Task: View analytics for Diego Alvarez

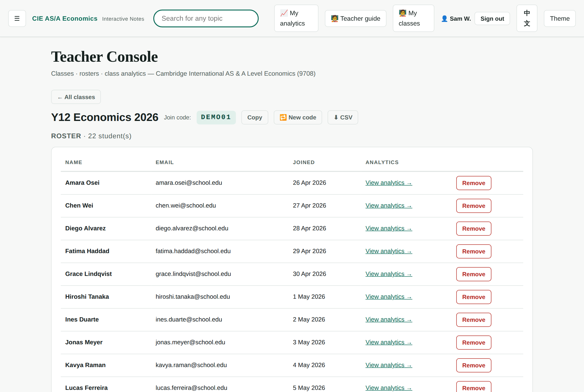Action: pos(389,229)
